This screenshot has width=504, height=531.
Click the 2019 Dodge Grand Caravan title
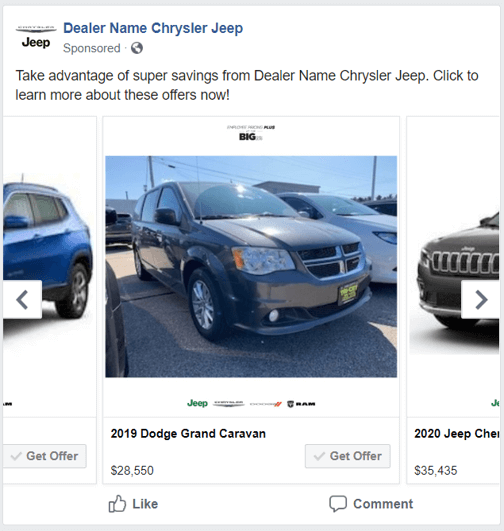[188, 433]
